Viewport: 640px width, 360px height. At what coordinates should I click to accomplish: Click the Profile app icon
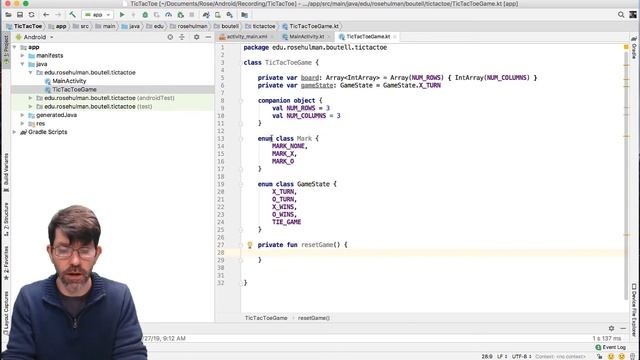pyautogui.click(x=169, y=15)
